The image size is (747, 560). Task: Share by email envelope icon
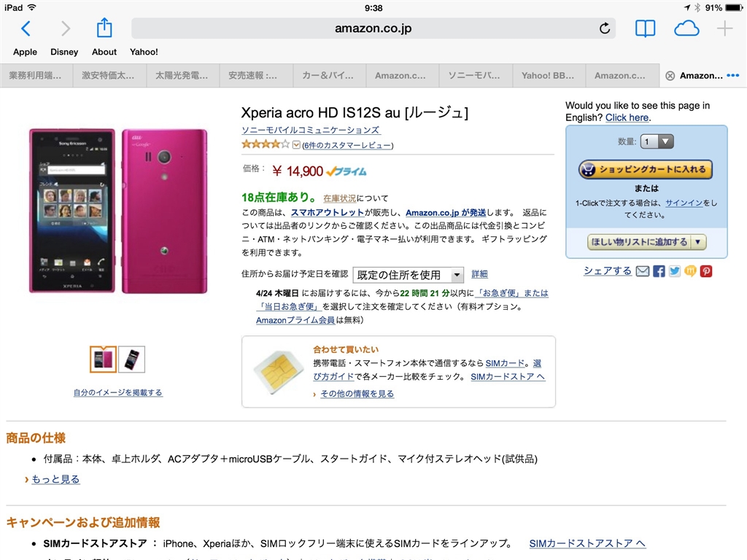click(643, 271)
